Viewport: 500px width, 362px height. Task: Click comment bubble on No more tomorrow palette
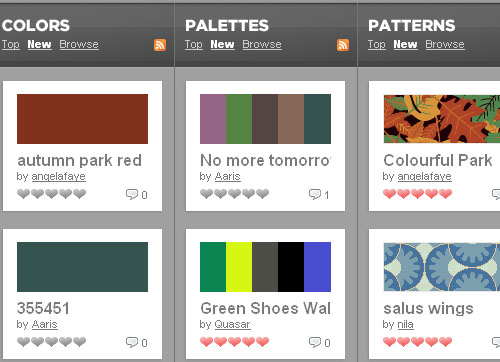[x=315, y=194]
